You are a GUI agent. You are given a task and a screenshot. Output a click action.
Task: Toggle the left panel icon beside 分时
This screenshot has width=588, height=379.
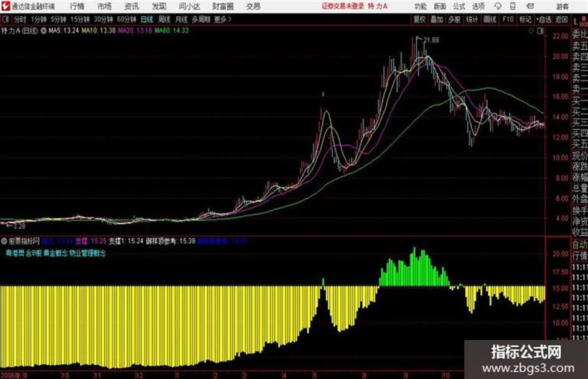pos(6,19)
